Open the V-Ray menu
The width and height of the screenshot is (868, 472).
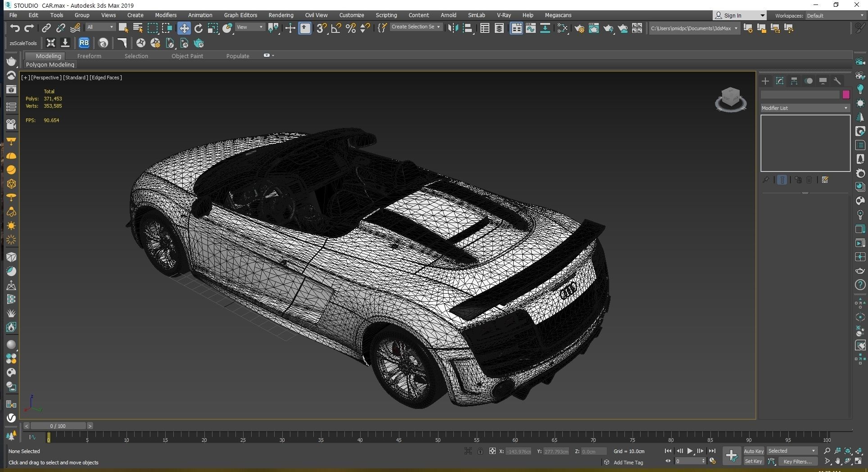coord(504,15)
